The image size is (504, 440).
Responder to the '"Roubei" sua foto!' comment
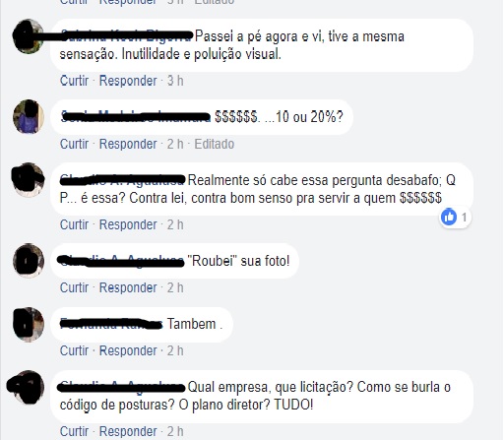click(128, 287)
